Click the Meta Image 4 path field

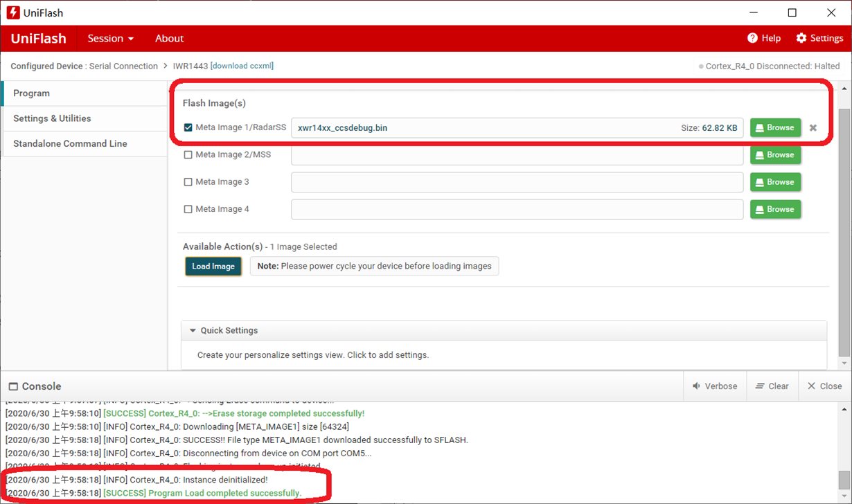[517, 208]
